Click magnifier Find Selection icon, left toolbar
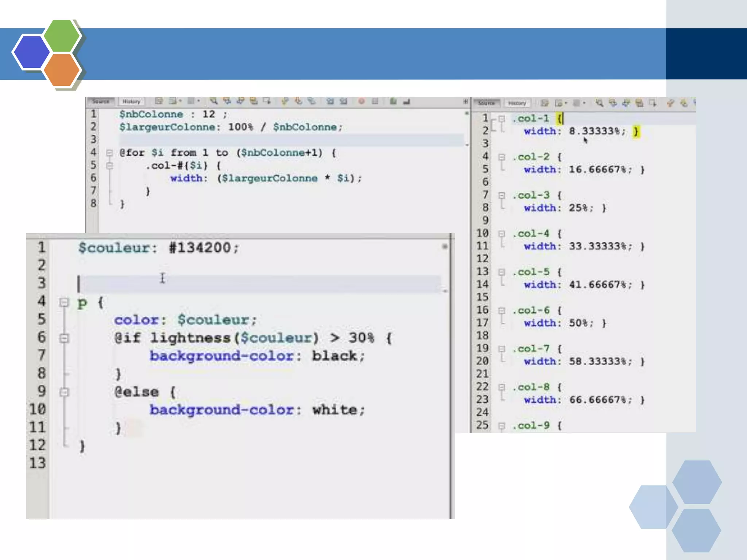This screenshot has height=560, width=747. 214,101
